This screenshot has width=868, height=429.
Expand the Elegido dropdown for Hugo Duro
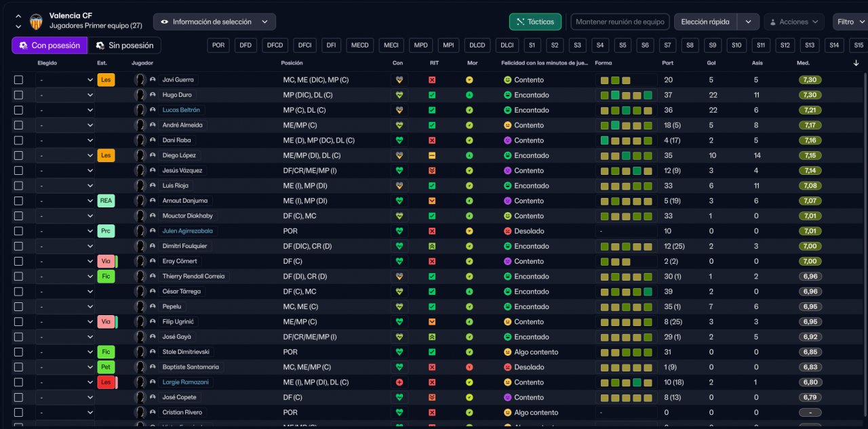pyautogui.click(x=65, y=95)
